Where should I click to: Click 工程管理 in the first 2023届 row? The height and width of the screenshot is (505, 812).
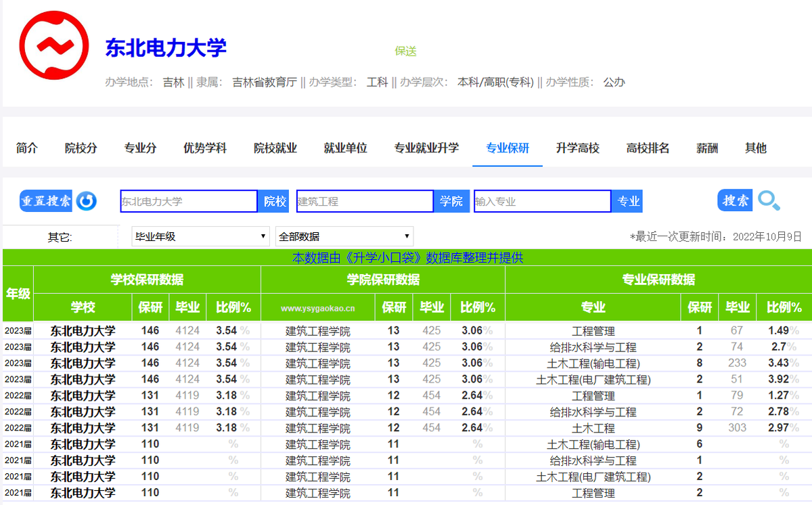[x=593, y=331]
